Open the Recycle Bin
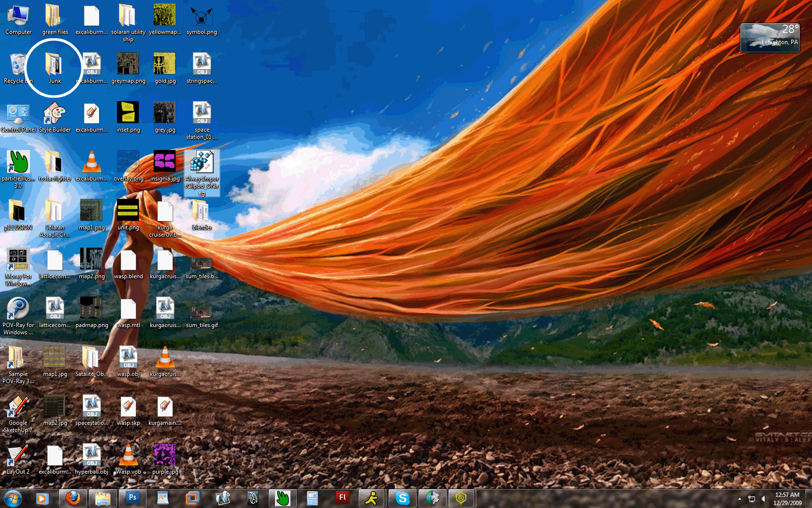The image size is (812, 508). click(18, 69)
